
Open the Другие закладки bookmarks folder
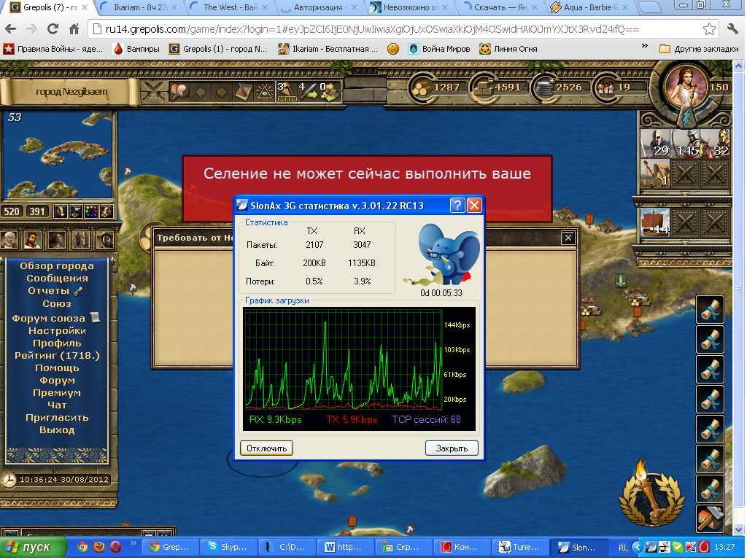[700, 49]
